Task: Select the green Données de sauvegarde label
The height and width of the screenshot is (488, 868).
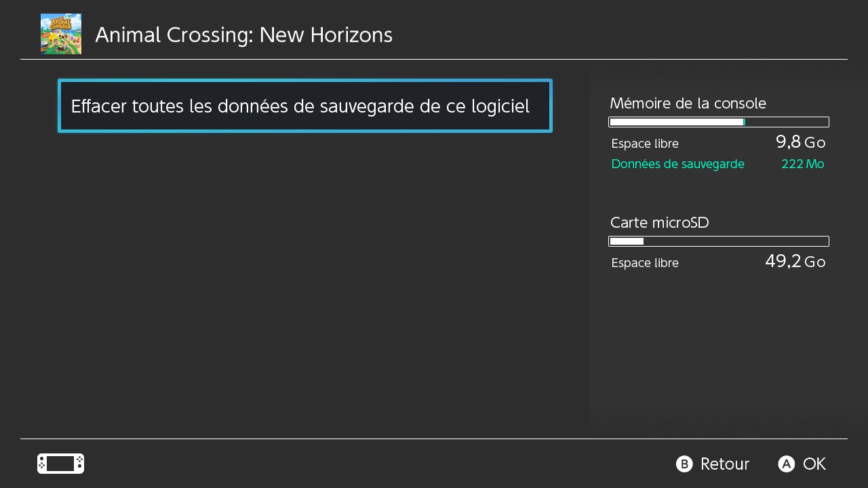Action: pos(677,164)
